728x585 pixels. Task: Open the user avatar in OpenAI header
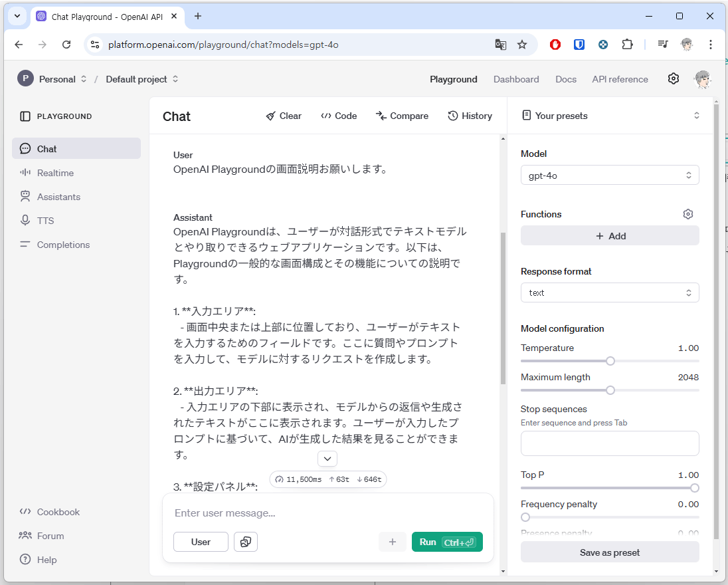[703, 80]
